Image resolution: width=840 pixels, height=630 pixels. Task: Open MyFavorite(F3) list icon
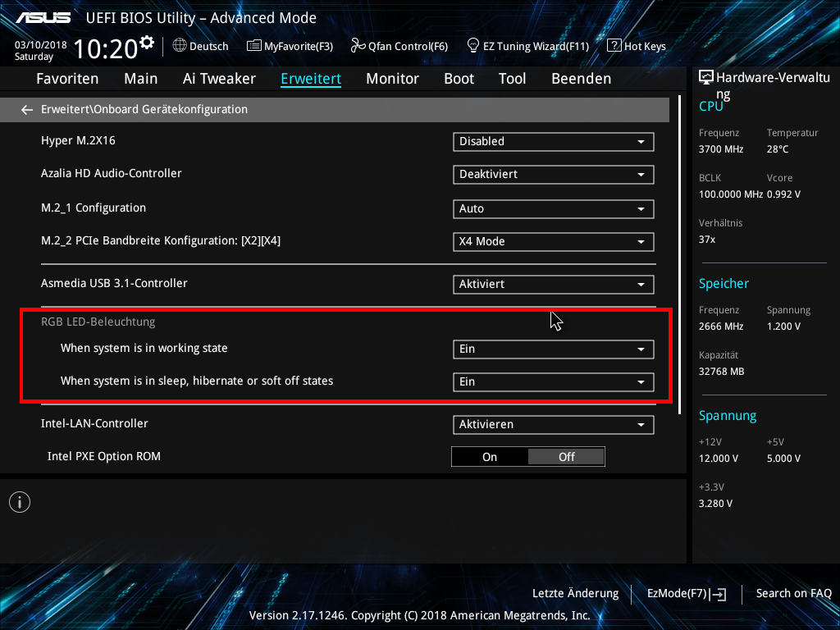point(254,46)
